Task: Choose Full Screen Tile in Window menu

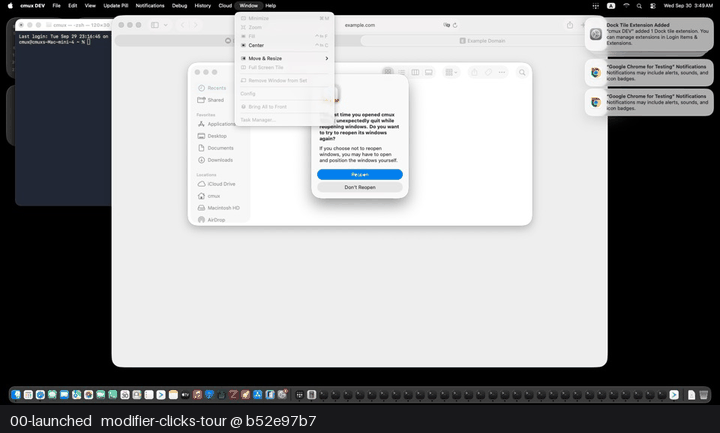Action: point(285,67)
